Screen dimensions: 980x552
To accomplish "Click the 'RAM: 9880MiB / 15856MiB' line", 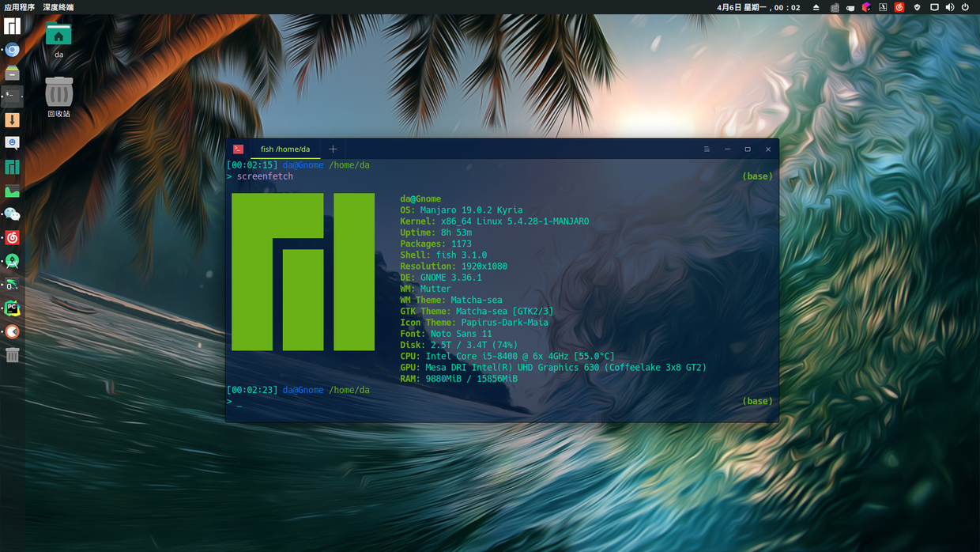I will pos(459,379).
